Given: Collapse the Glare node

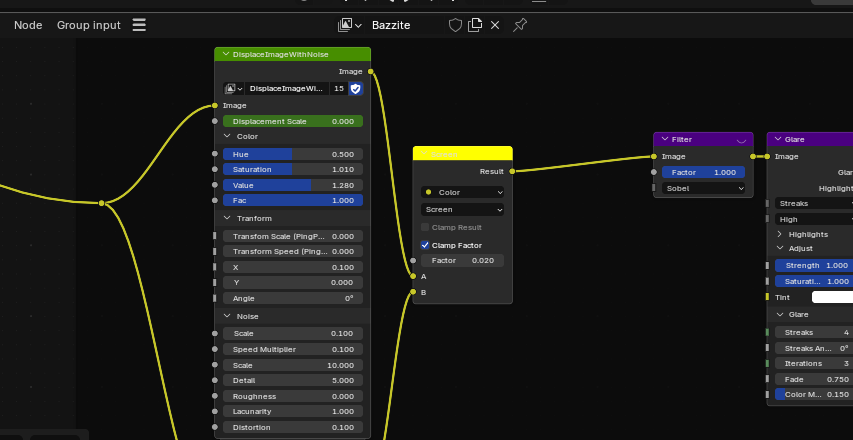Looking at the screenshot, I should [778, 139].
